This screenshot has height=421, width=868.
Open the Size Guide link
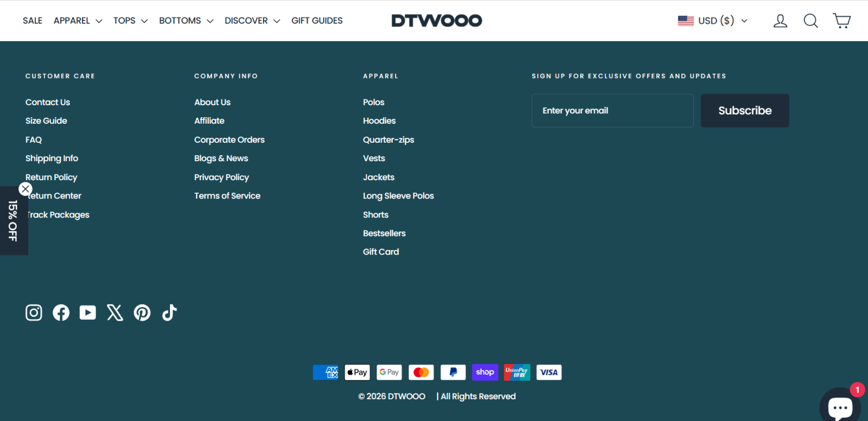point(46,120)
